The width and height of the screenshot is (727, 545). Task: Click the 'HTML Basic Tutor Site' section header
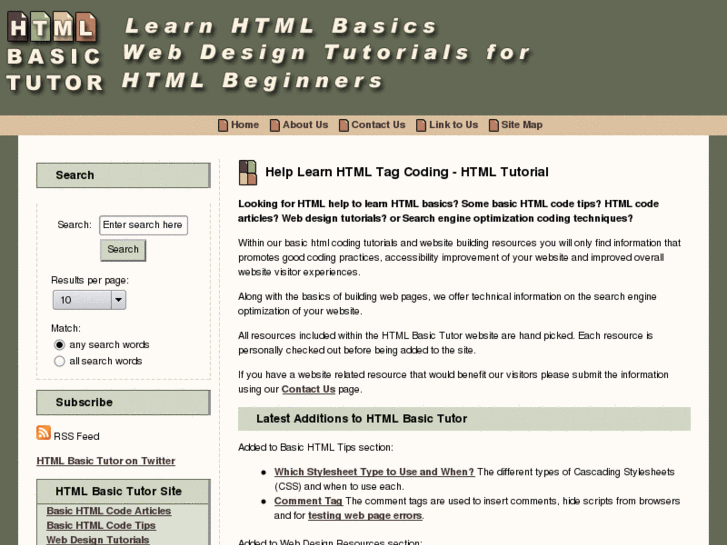pos(123,491)
